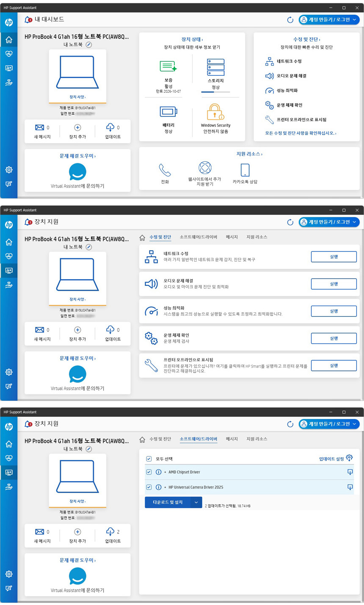Expand HP Universal Camera Driver 2025 plus sign
The width and height of the screenshot is (364, 605).
pos(165,487)
